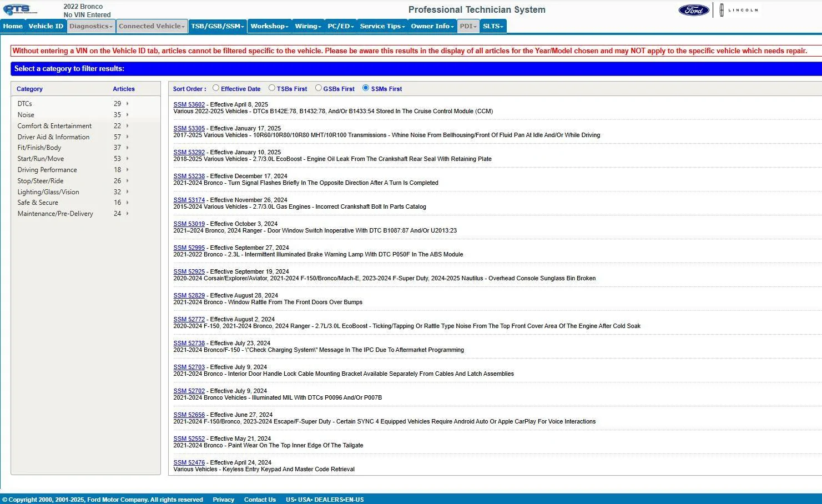Expand Comfort & Entertainment category arrow
Viewport: 822px width, 504px height.
[x=128, y=126]
